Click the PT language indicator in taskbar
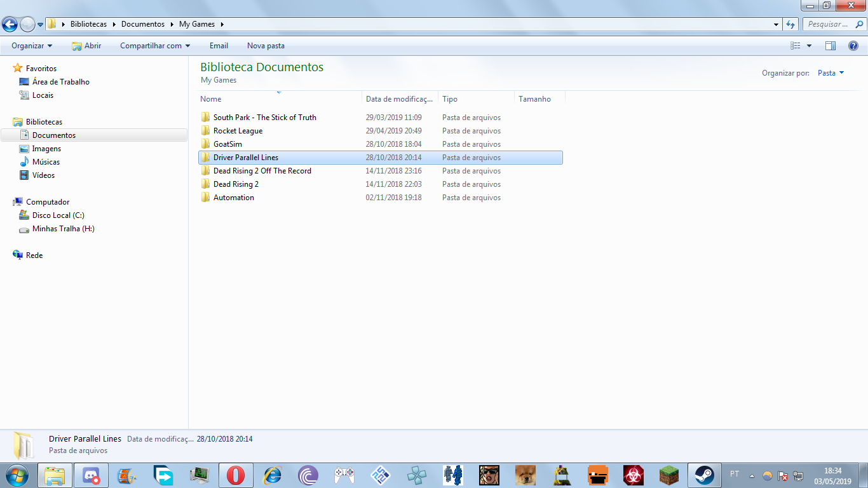This screenshot has width=868, height=488. click(x=735, y=474)
